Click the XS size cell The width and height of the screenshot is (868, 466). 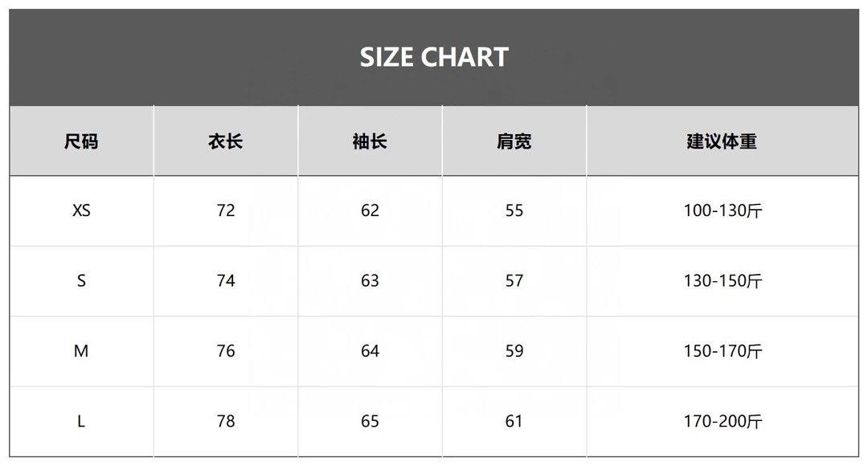tap(81, 211)
